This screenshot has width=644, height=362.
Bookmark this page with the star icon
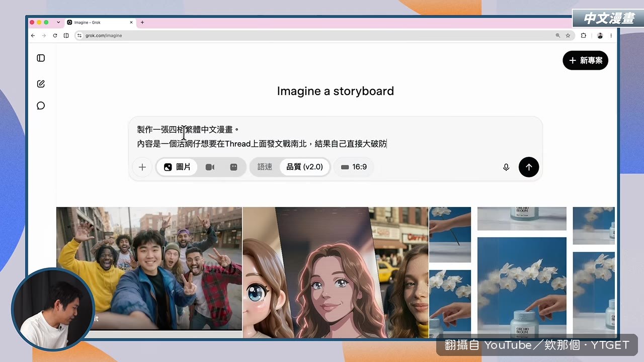coord(568,36)
